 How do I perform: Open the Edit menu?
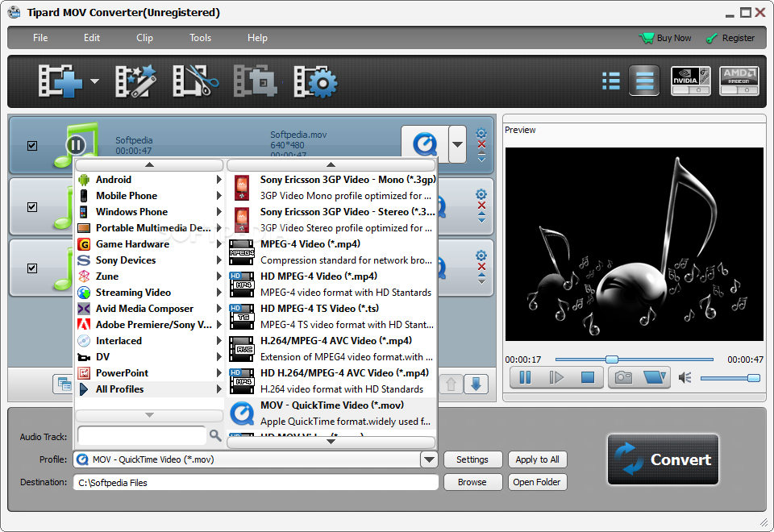click(91, 38)
